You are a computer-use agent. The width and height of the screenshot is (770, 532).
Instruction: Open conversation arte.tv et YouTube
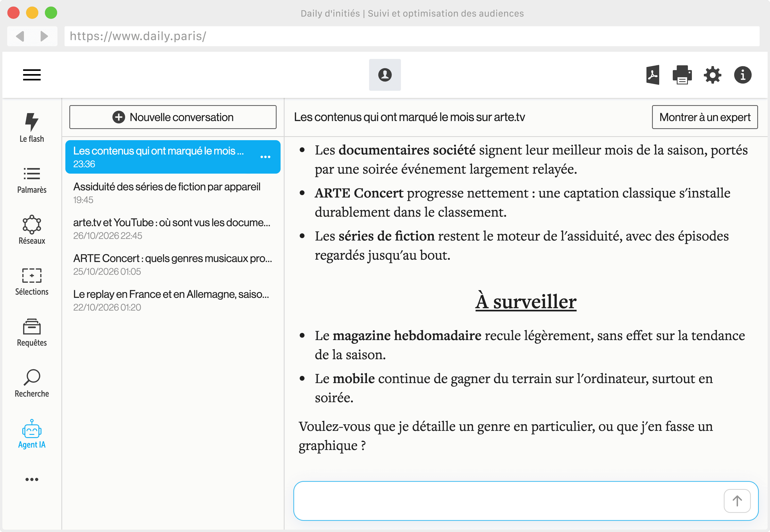(x=173, y=229)
